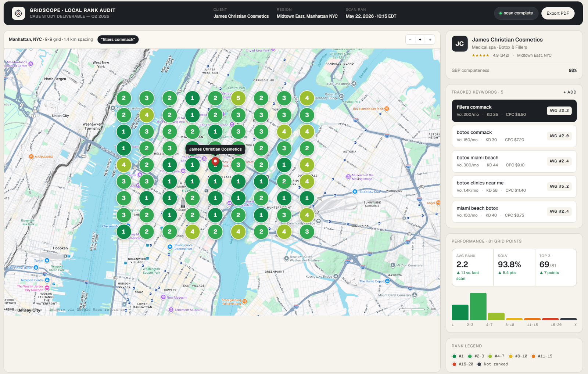588x374 pixels.
Task: Click the AVG #2.0 badge
Action: [x=559, y=136]
